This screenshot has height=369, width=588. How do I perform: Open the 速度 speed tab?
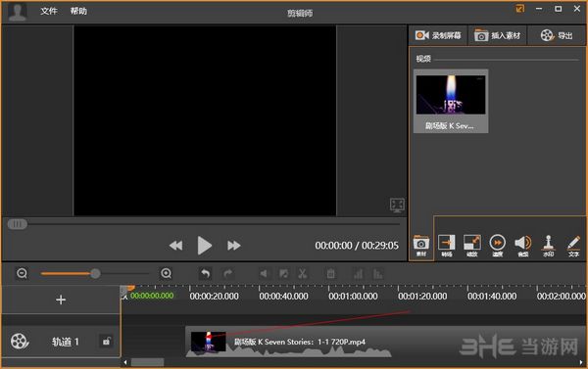click(x=498, y=246)
